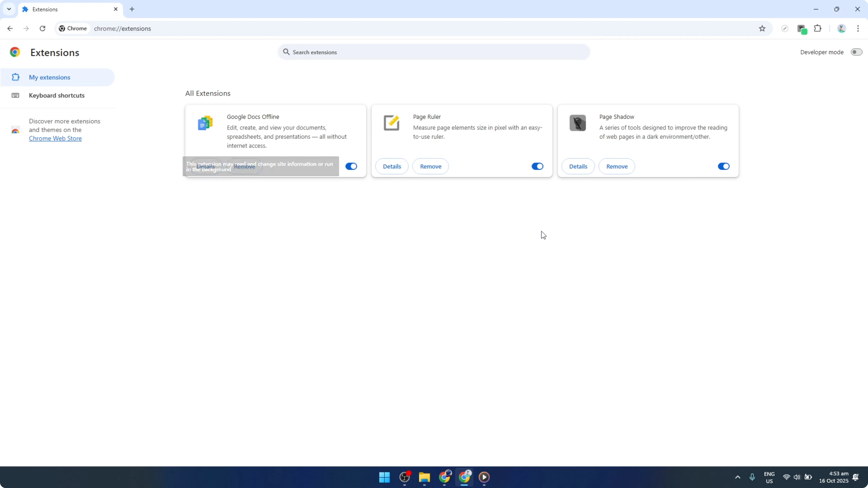Open the Windows Start menu
Viewport: 868px width, 488px height.
point(384,477)
